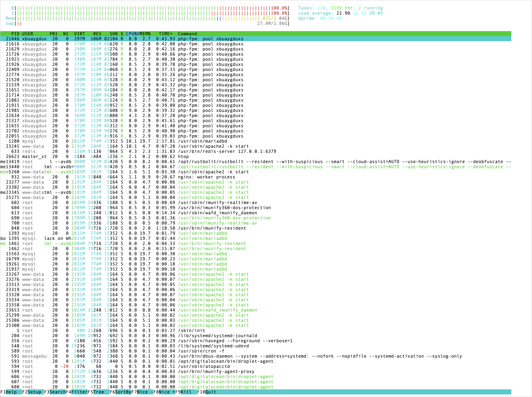Select dbus-daemon row PID 591
The width and height of the screenshot is (532, 397).
click(x=256, y=356)
